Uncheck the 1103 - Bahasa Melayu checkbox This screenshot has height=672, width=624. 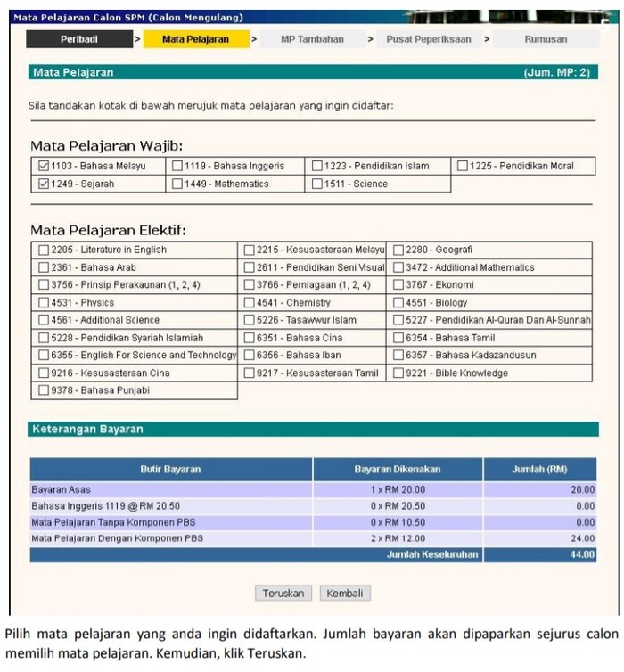pyautogui.click(x=44, y=166)
